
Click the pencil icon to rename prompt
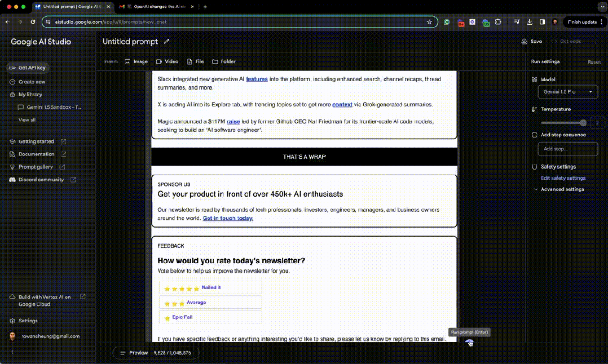(166, 42)
